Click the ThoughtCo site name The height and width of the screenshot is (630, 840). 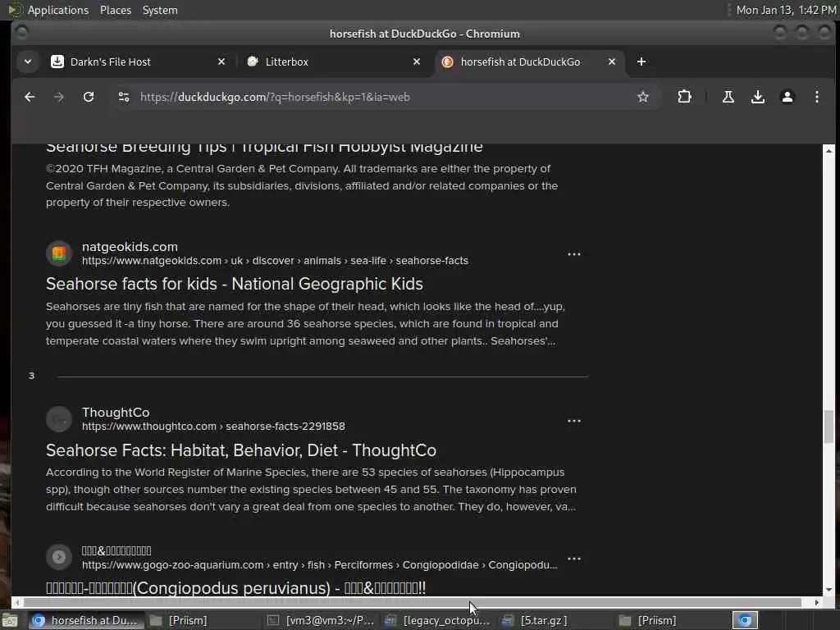(116, 413)
